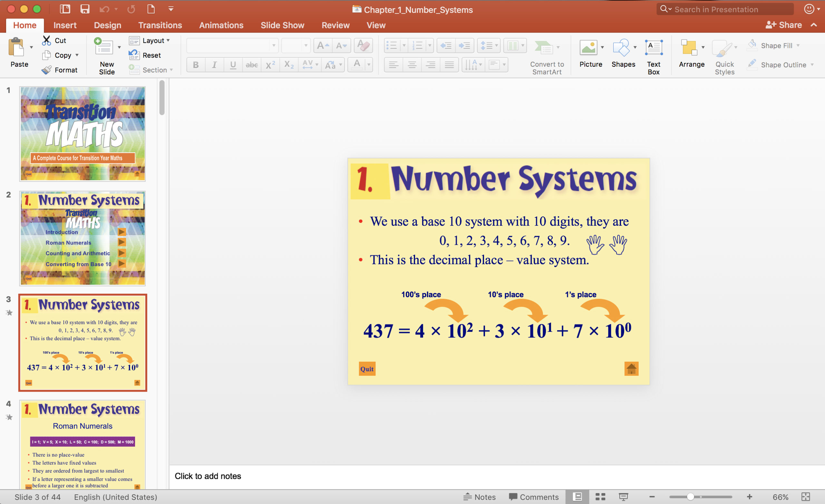This screenshot has width=825, height=504.
Task: Click Convert to SmartArt icon
Action: 543,47
